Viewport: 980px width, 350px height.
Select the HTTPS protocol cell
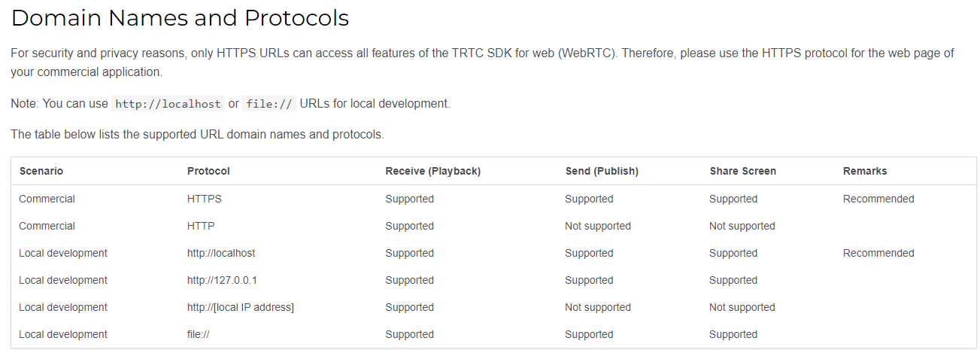(x=205, y=199)
